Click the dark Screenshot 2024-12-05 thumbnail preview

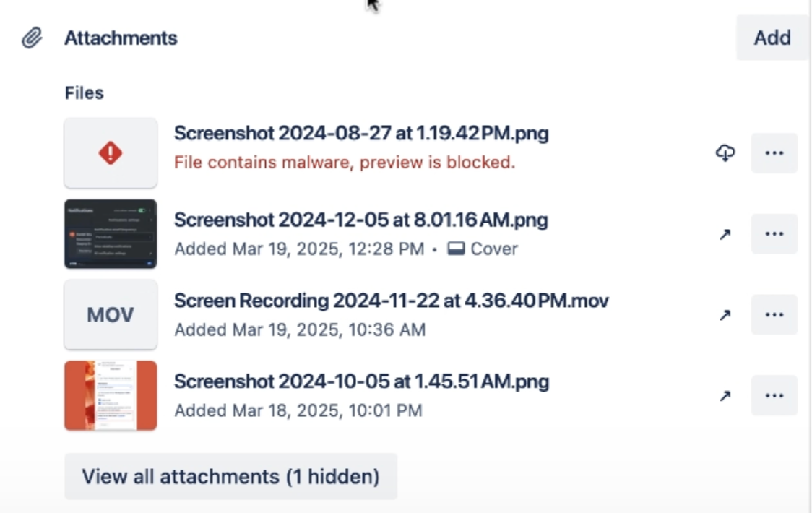tap(111, 234)
